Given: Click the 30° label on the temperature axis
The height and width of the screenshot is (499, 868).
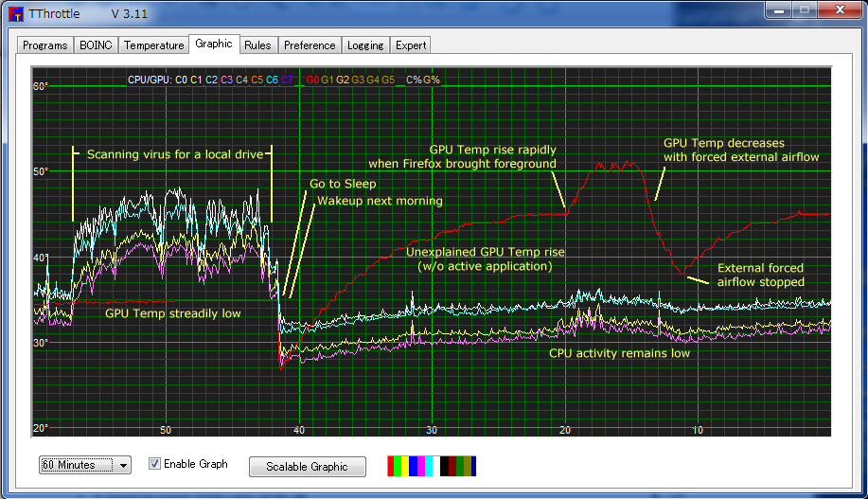Looking at the screenshot, I should (41, 342).
